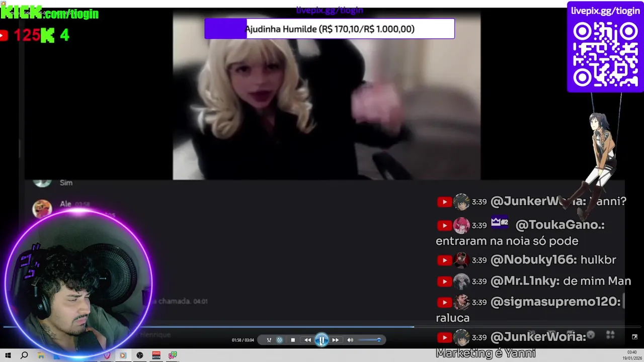Toggle repeat mode in the media player
644x362 pixels.
tap(280, 340)
